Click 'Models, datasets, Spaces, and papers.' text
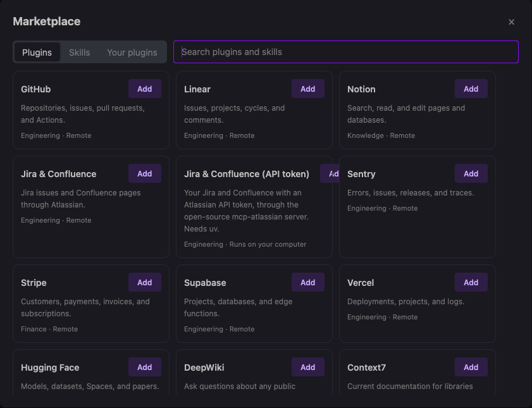Viewport: 532px width, 408px height. [x=90, y=386]
